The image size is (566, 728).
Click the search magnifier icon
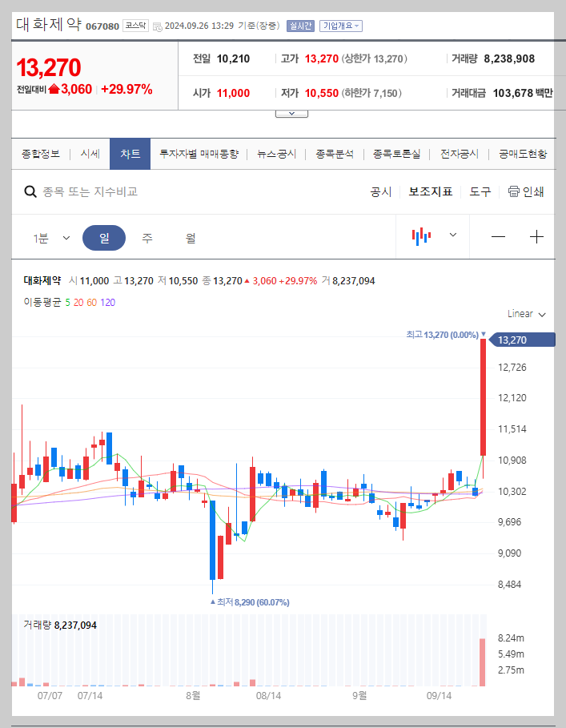pyautogui.click(x=30, y=191)
